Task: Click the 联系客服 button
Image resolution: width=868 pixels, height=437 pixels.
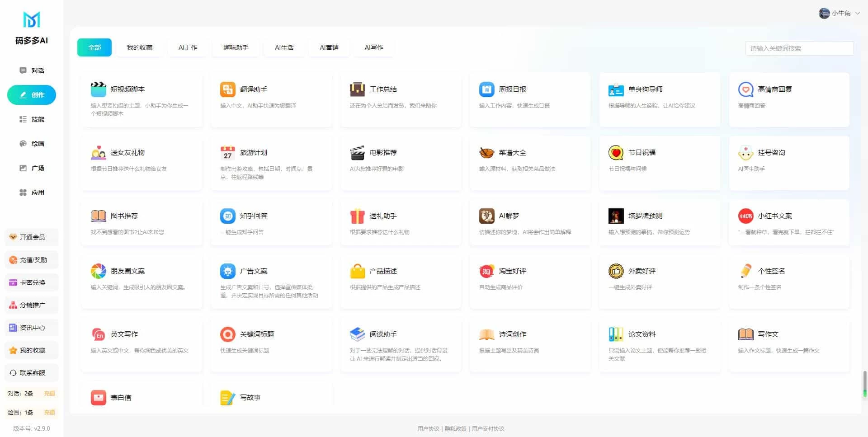Action: [32, 373]
